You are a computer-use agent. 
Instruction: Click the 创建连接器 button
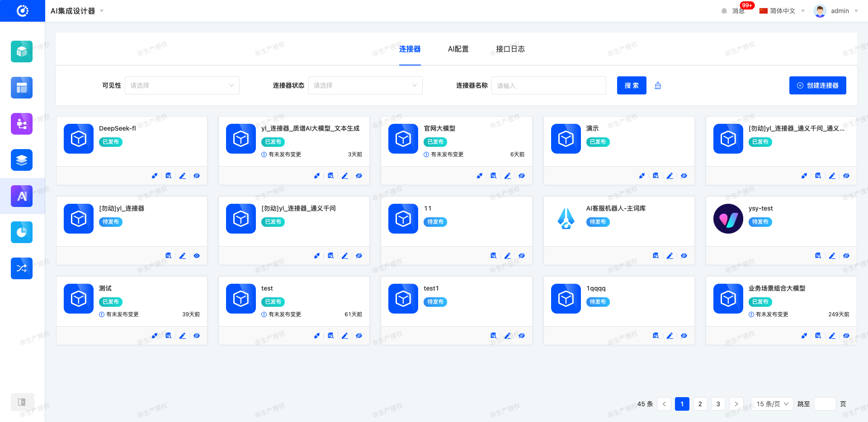[817, 85]
